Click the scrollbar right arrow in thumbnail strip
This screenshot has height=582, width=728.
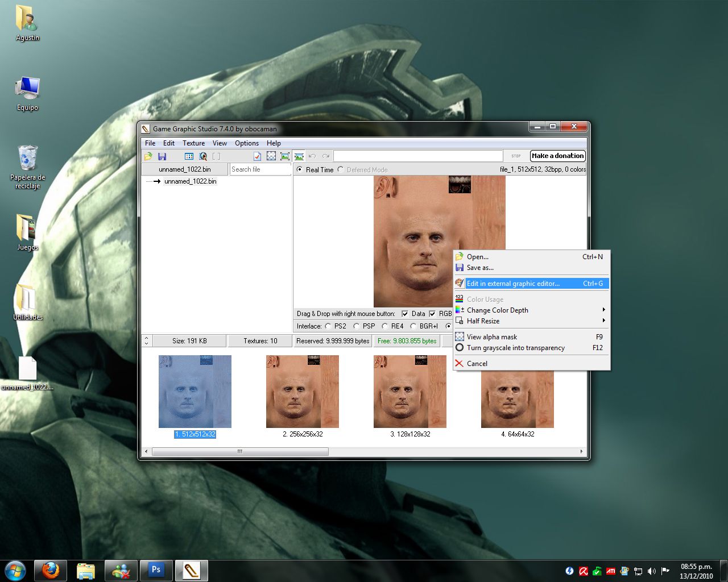coord(581,451)
